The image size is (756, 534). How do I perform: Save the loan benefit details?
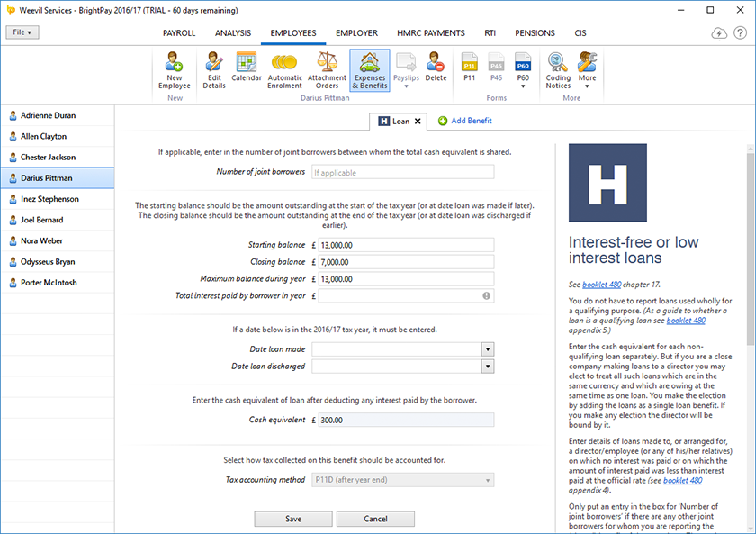293,519
